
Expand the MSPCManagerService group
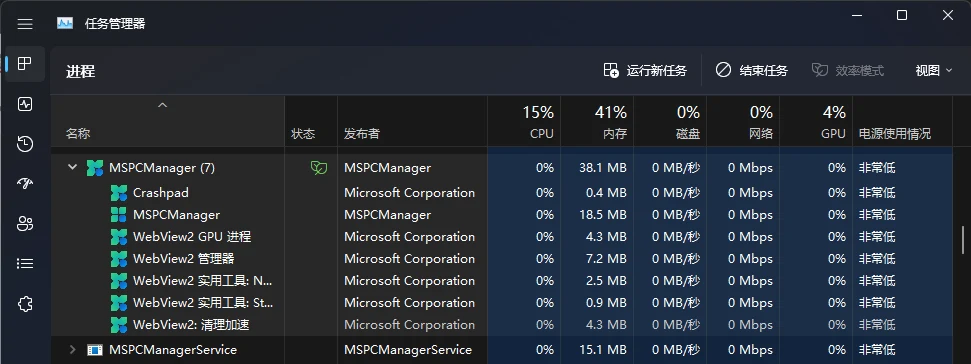tap(72, 350)
